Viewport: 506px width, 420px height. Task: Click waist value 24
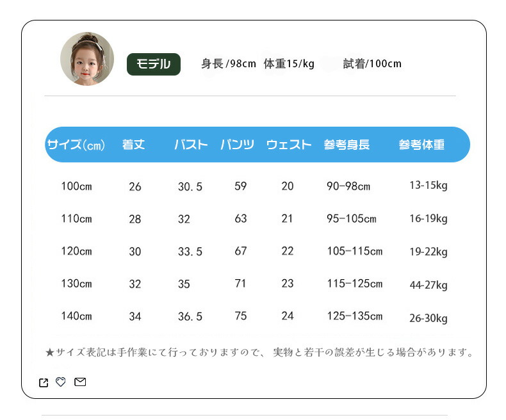coord(288,316)
